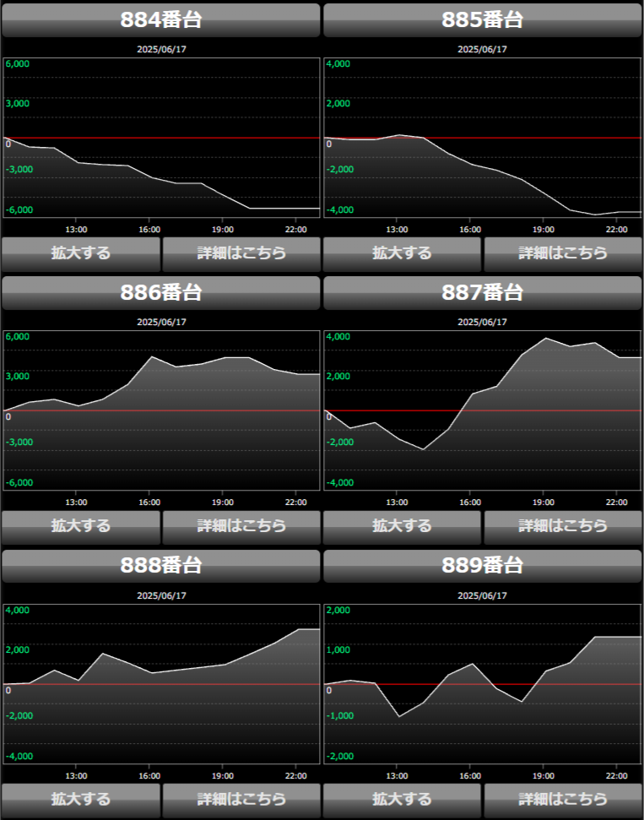
Task: Click the 1,000 axis label on 889 graph
Action: (x=338, y=649)
